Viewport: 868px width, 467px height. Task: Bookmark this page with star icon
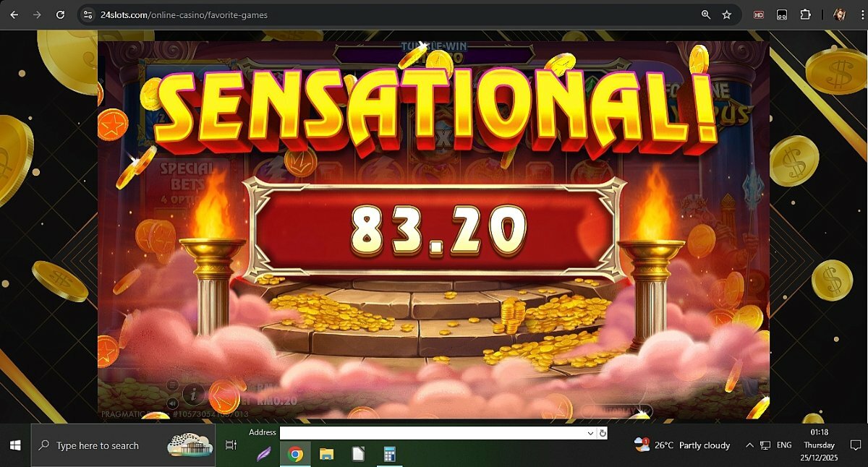tap(727, 14)
